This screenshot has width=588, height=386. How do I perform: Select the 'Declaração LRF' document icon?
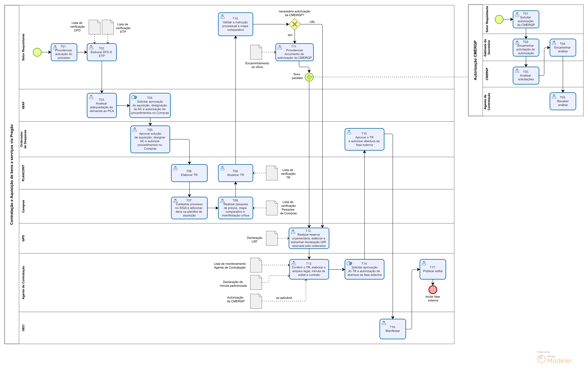[272, 238]
